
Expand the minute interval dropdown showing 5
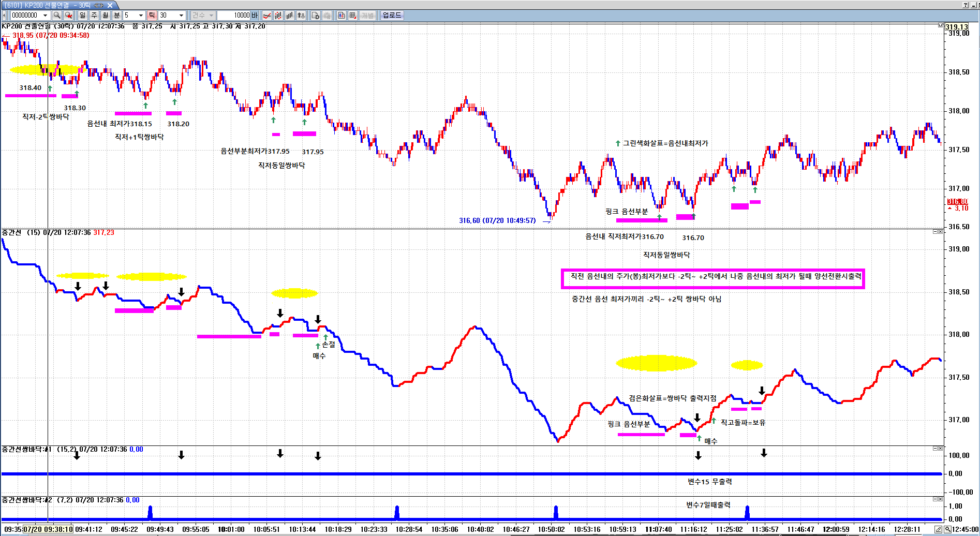[141, 16]
